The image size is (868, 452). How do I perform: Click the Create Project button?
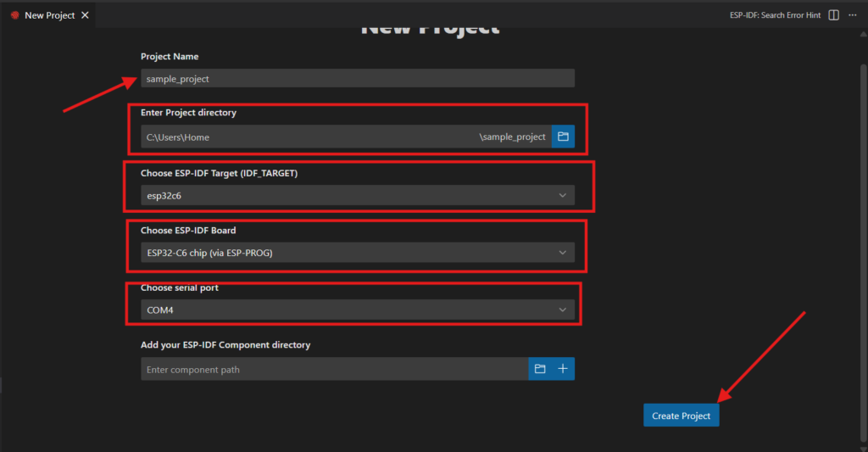click(x=681, y=416)
